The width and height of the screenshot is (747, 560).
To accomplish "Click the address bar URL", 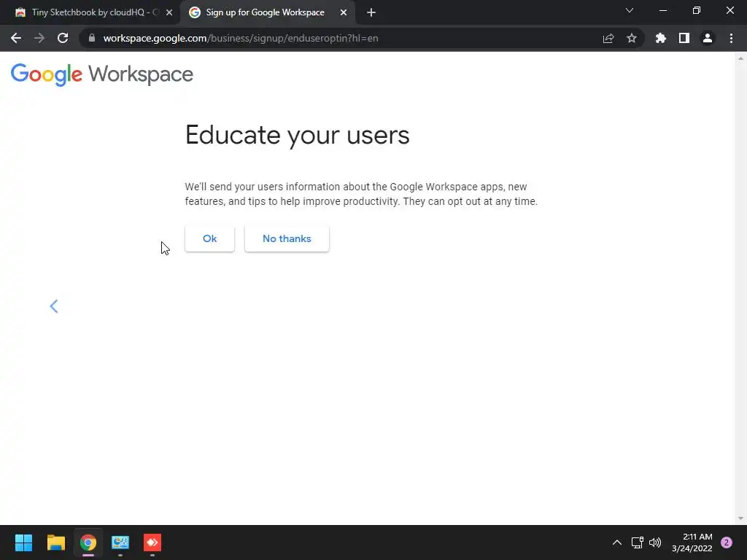I will [x=241, y=38].
